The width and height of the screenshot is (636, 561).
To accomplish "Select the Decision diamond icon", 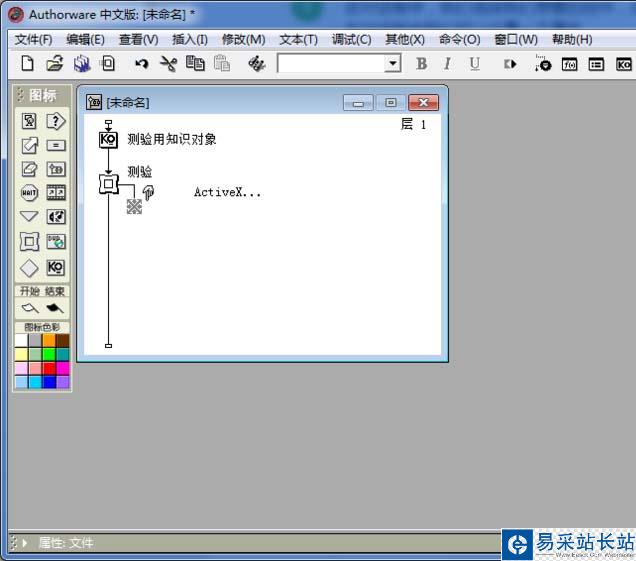I will coord(29,268).
